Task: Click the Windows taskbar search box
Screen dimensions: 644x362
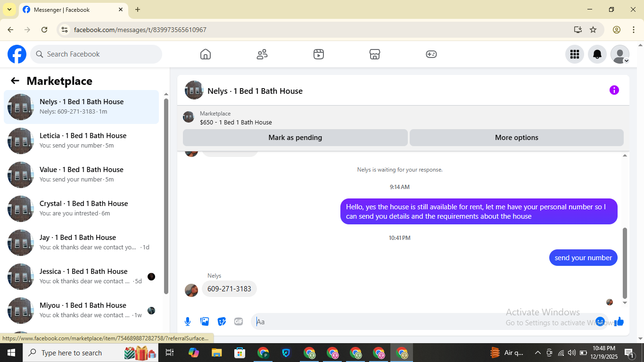Action: click(91, 353)
